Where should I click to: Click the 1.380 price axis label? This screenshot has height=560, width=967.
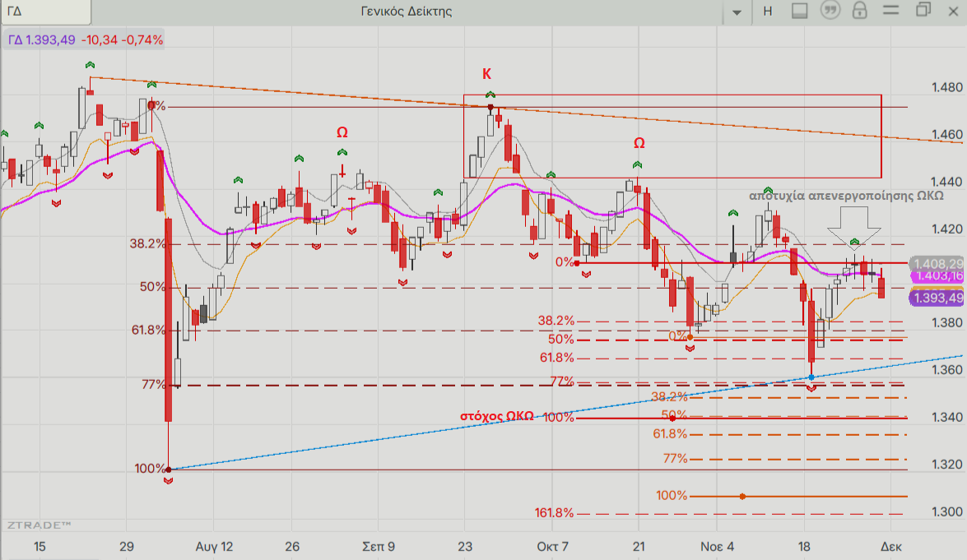pyautogui.click(x=946, y=323)
